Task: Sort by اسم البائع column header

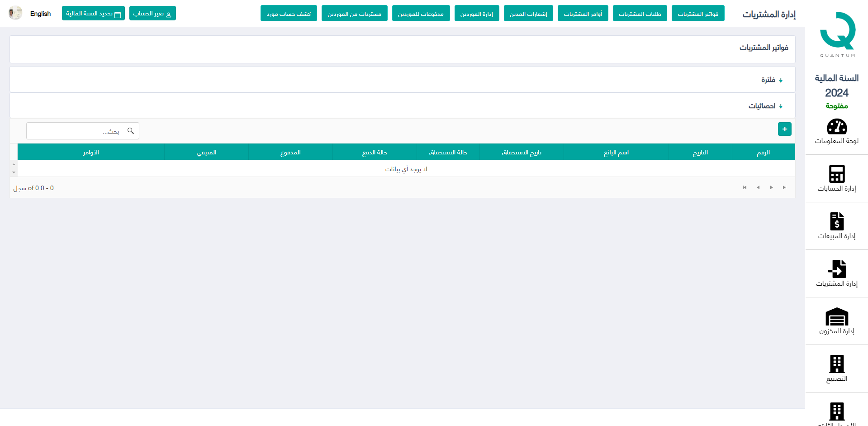Action: (x=616, y=152)
